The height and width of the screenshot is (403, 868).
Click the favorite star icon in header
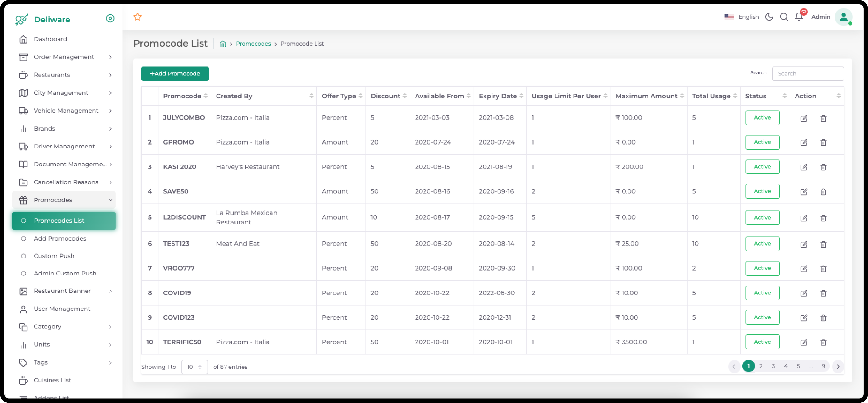click(138, 17)
